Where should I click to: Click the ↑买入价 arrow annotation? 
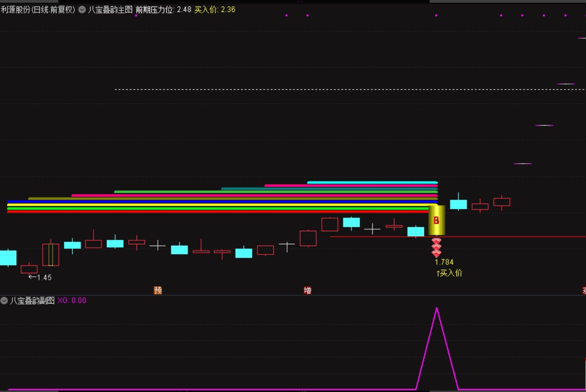(449, 273)
